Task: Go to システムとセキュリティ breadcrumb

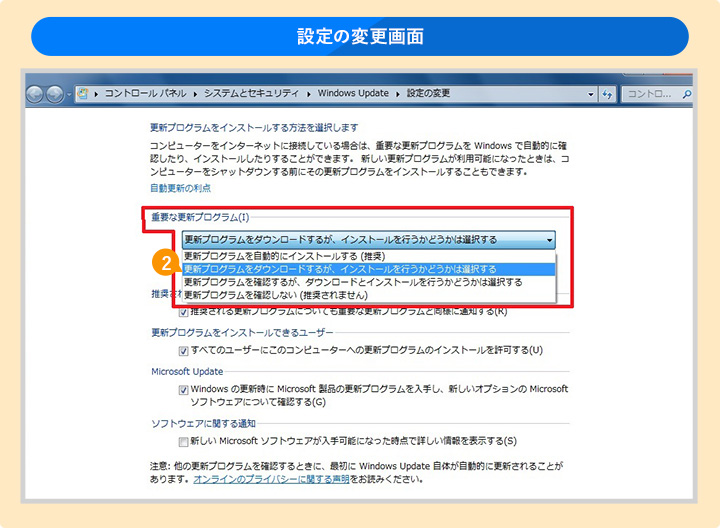Action: pyautogui.click(x=253, y=94)
